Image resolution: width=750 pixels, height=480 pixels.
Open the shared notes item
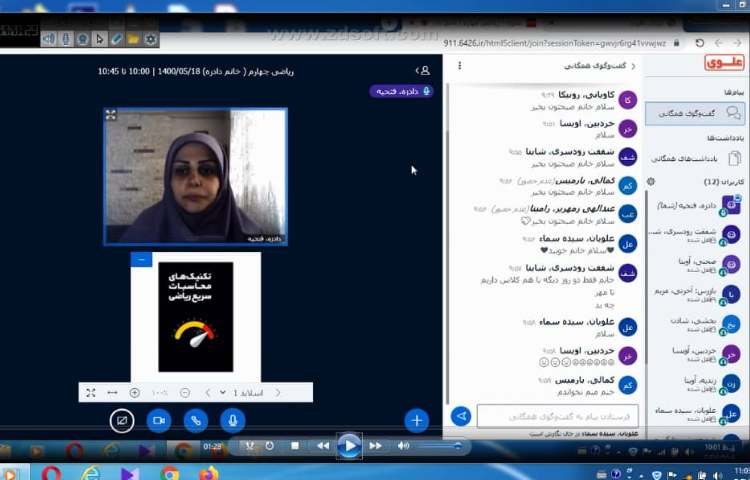click(x=695, y=158)
